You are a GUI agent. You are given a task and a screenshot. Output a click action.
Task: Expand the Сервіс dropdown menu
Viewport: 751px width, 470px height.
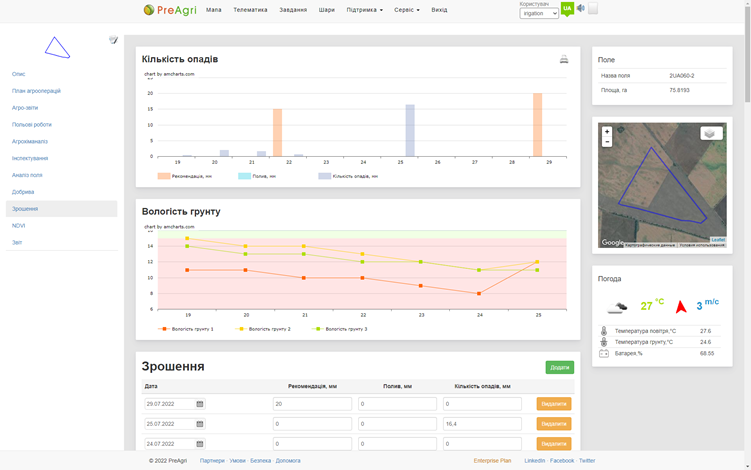(406, 10)
